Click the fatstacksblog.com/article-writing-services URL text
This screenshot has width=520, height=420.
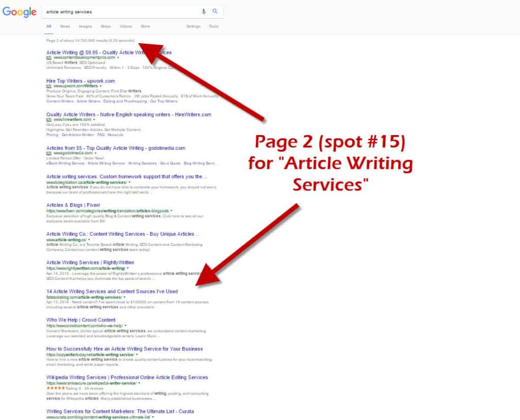coord(84,297)
